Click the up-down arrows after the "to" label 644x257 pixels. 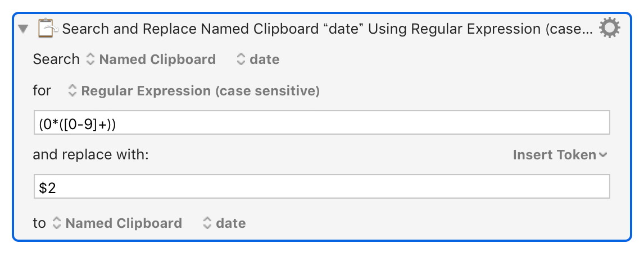(57, 223)
